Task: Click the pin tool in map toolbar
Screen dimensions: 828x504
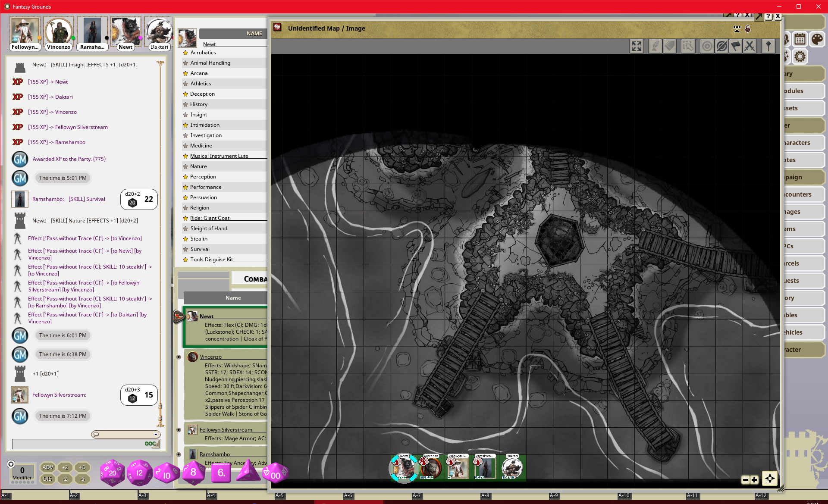Action: [x=768, y=47]
